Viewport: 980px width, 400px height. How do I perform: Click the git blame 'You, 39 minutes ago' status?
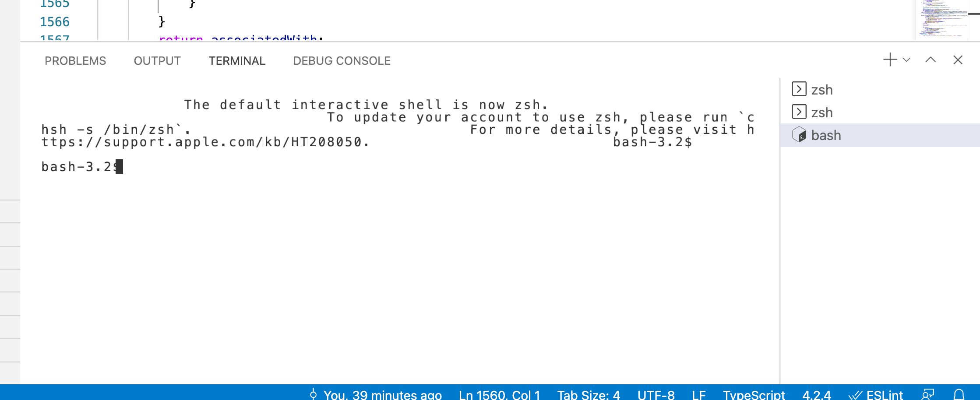375,395
